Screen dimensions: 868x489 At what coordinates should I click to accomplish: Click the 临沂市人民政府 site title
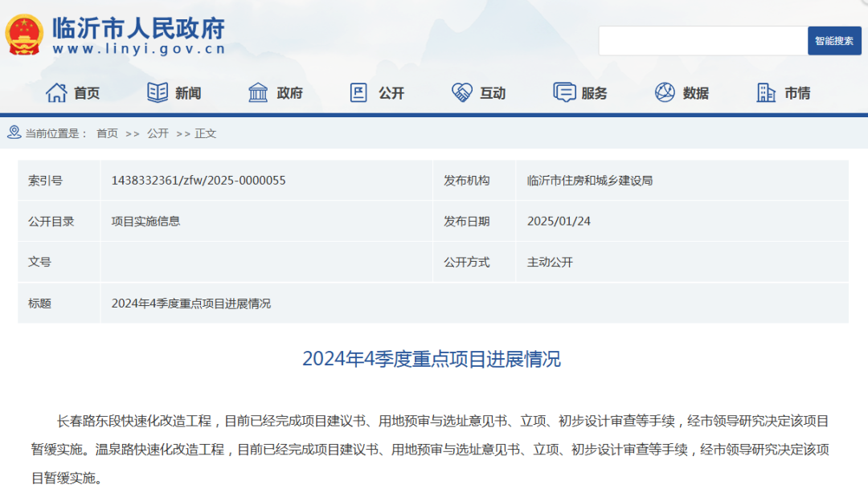tap(138, 29)
